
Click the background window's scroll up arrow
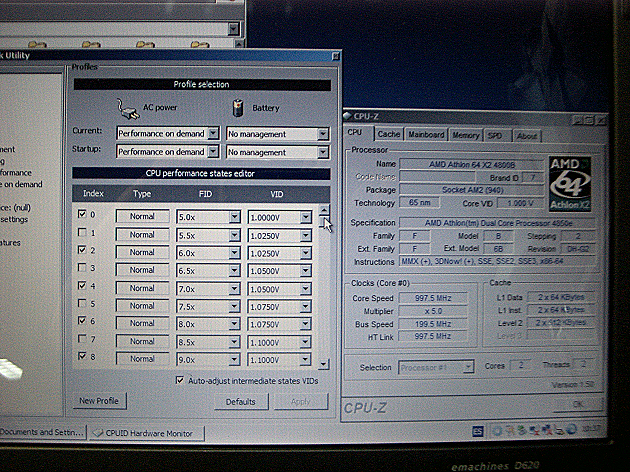pyautogui.click(x=239, y=43)
